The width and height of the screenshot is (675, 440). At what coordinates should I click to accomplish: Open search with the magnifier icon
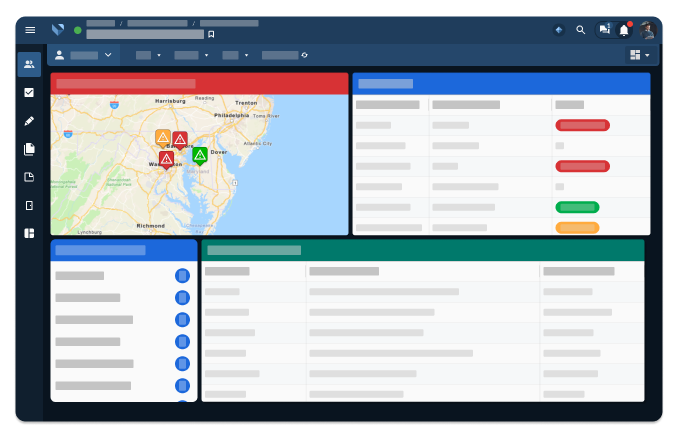(580, 30)
